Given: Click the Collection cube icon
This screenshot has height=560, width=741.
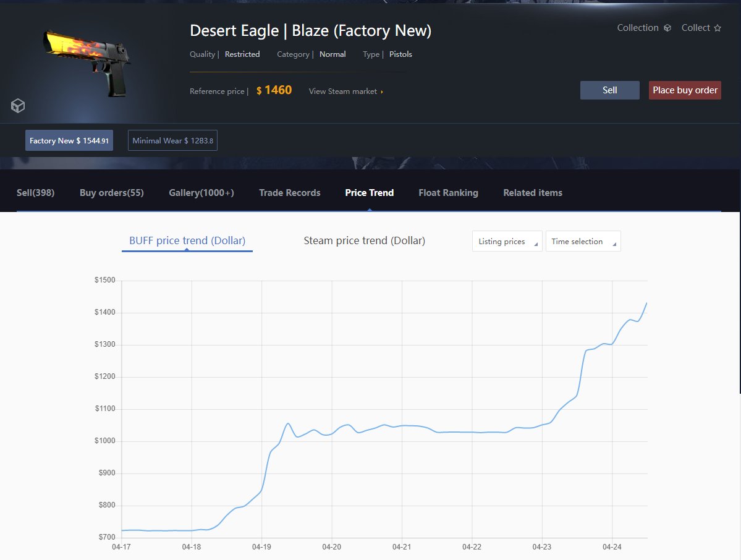Looking at the screenshot, I should click(667, 28).
